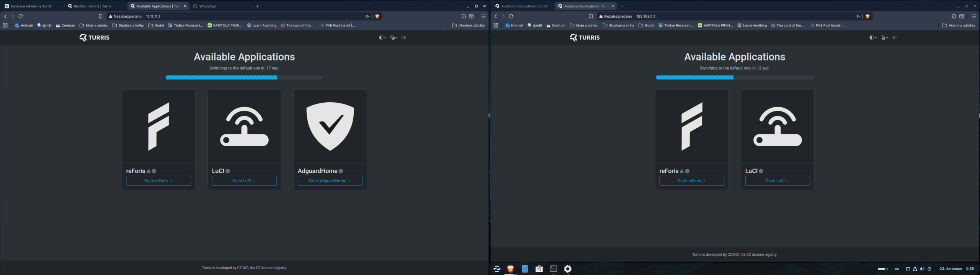Open theme dropdown in right Turris header

(x=872, y=38)
